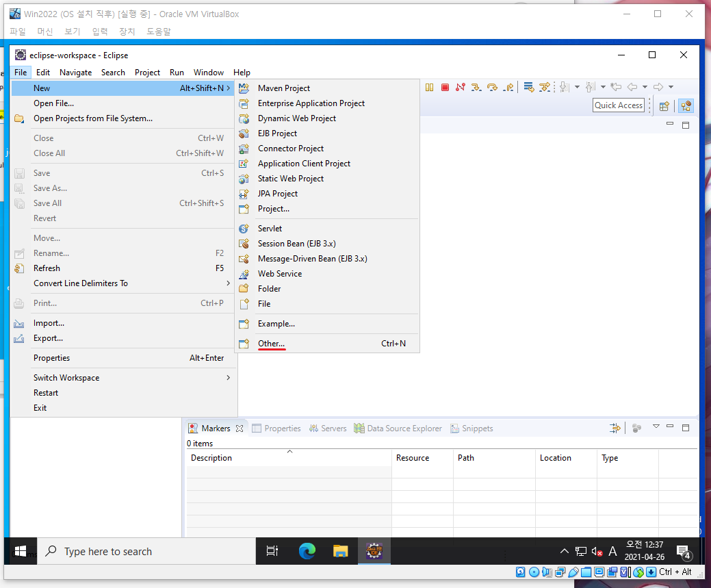Click the Open Perspective icon

[664, 106]
